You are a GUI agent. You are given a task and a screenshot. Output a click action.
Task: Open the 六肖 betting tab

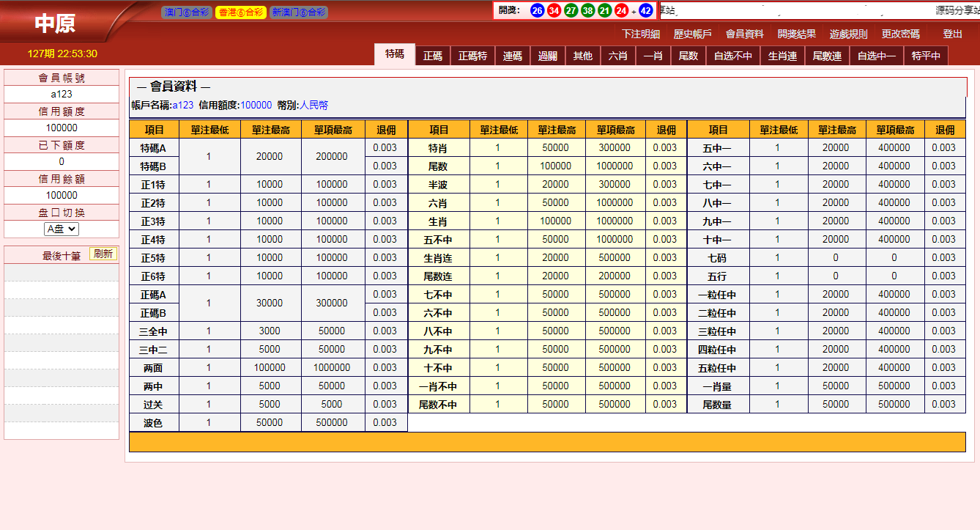click(618, 56)
